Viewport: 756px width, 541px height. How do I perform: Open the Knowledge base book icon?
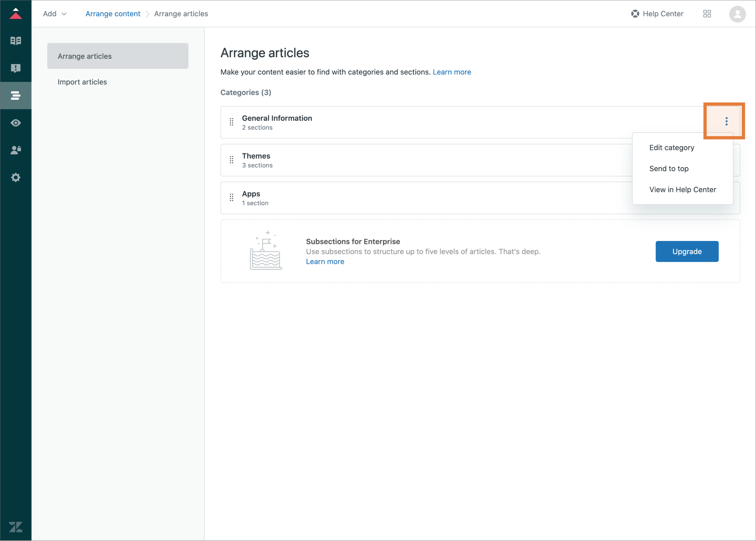pyautogui.click(x=16, y=41)
